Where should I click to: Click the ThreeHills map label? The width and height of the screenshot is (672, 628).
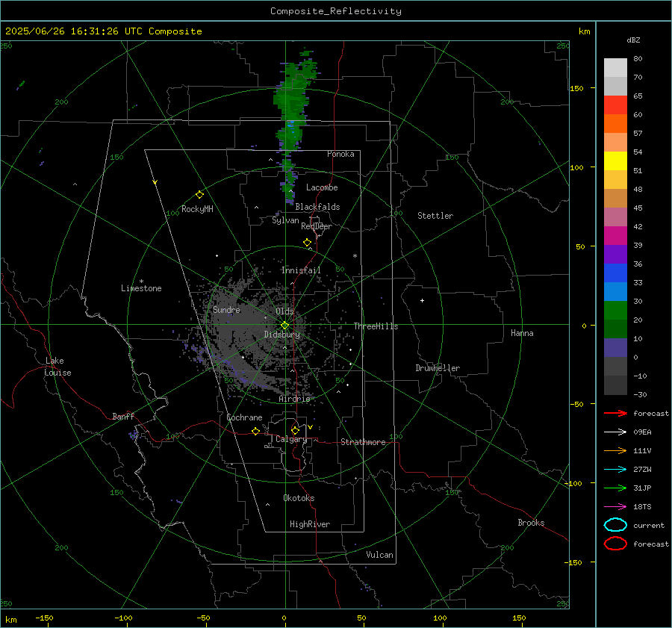(376, 326)
